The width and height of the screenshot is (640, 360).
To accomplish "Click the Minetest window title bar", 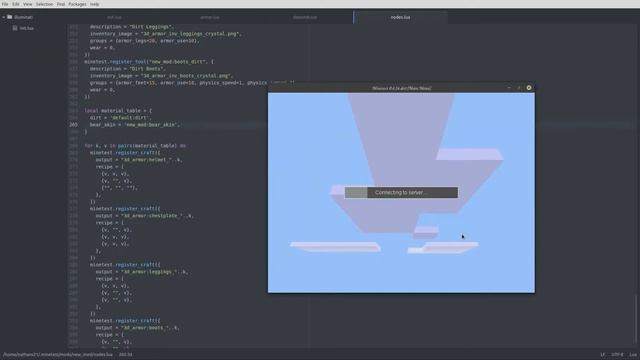I will (x=401, y=88).
